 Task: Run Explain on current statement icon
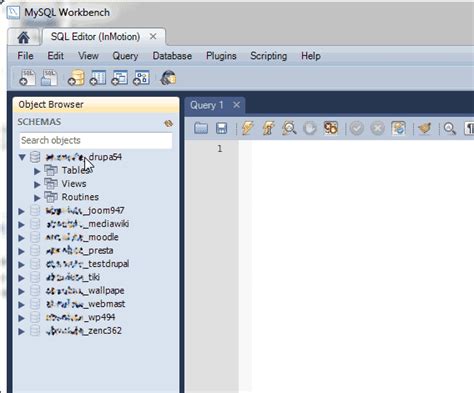[289, 128]
